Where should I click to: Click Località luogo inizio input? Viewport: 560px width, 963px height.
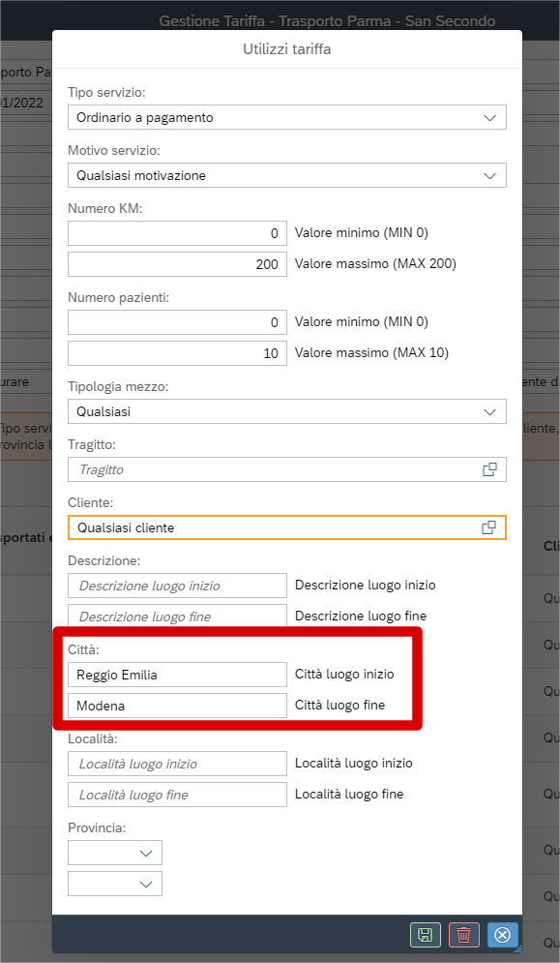point(177,764)
